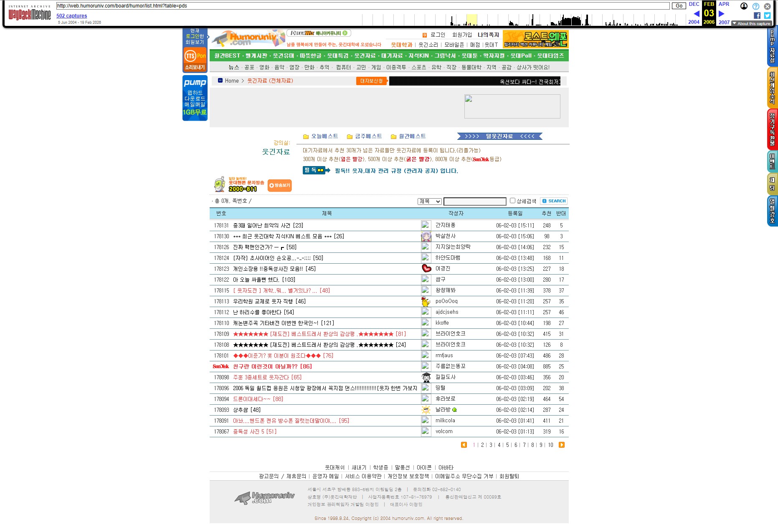Viewport: 778px width, 532px height.
Task: Expand the About this capture menu
Action: tap(751, 23)
